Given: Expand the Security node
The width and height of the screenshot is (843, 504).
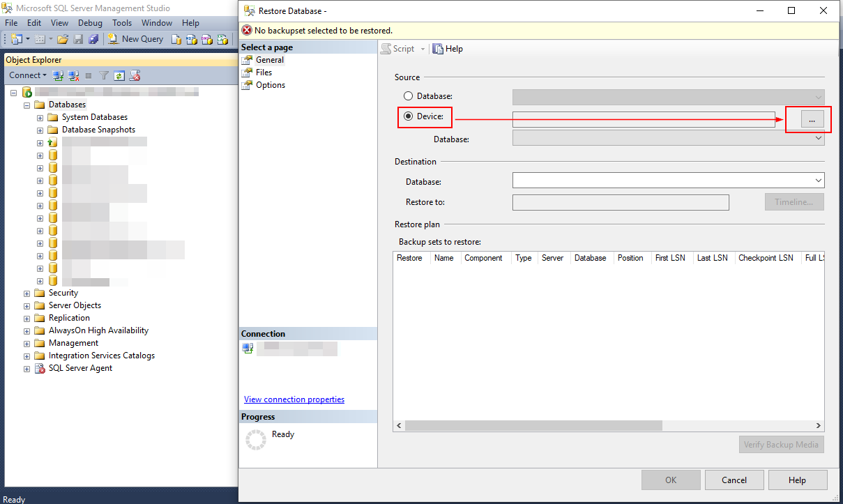Looking at the screenshot, I should [x=28, y=293].
